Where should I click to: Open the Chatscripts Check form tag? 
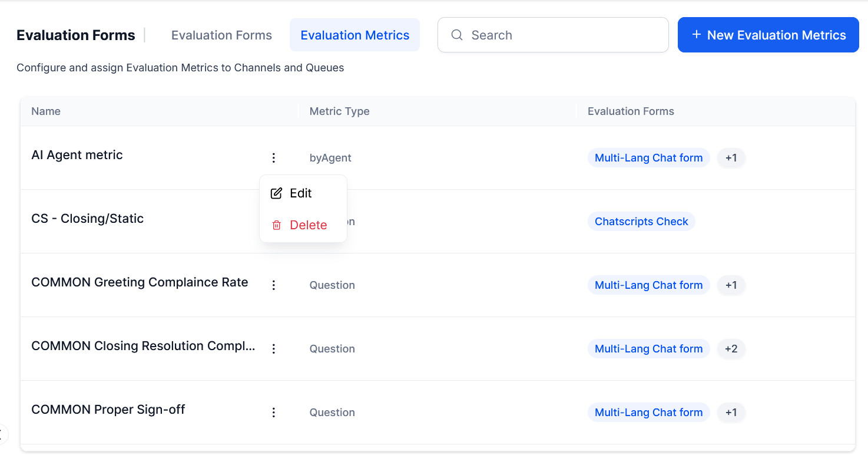(641, 222)
